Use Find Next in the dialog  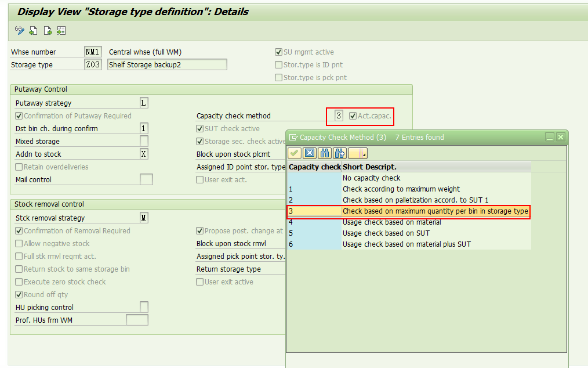pos(339,153)
